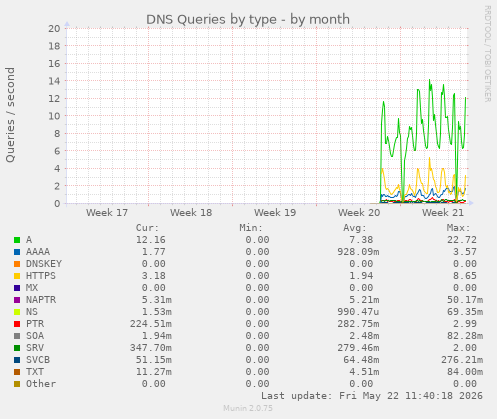The image size is (497, 419).
Task: Click the SVCB max value 276.21m
Action: pyautogui.click(x=462, y=360)
